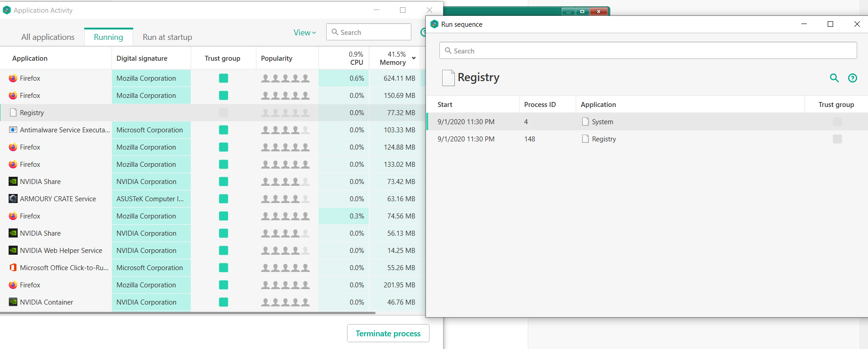The image size is (868, 349).
Task: Click the Terminate process button
Action: click(388, 334)
